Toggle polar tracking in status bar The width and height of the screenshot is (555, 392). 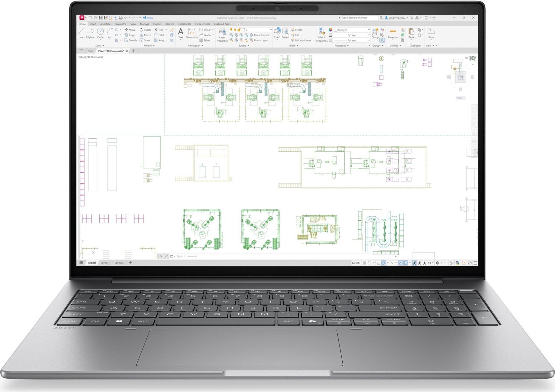pyautogui.click(x=383, y=263)
